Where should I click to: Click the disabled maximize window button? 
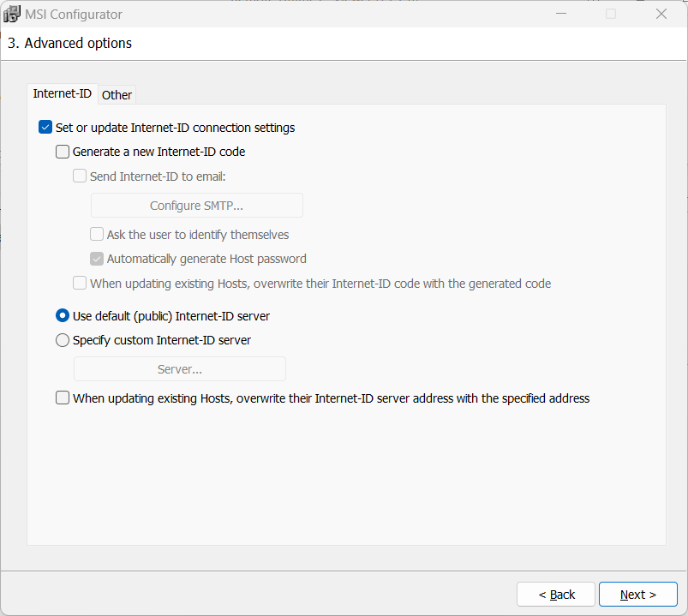pyautogui.click(x=611, y=15)
